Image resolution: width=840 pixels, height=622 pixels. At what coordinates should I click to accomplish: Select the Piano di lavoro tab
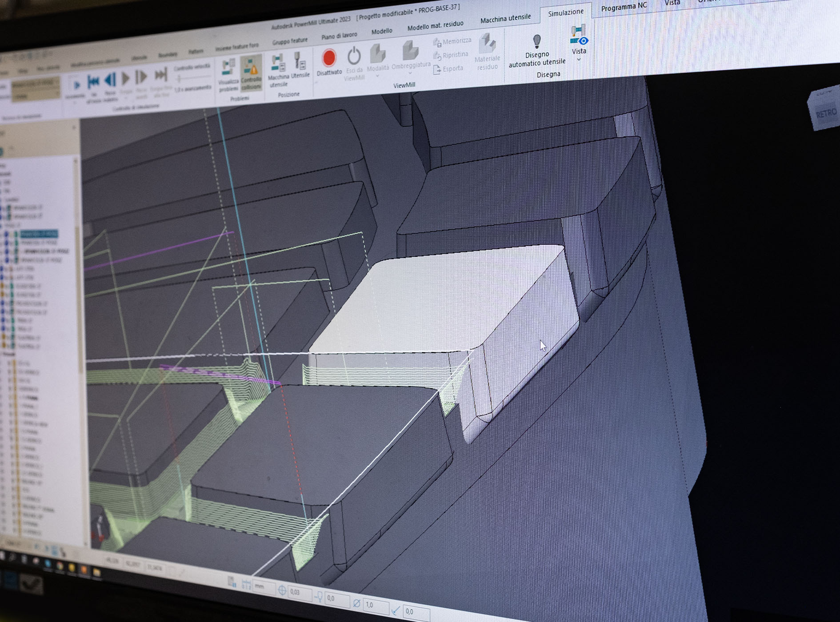[339, 36]
